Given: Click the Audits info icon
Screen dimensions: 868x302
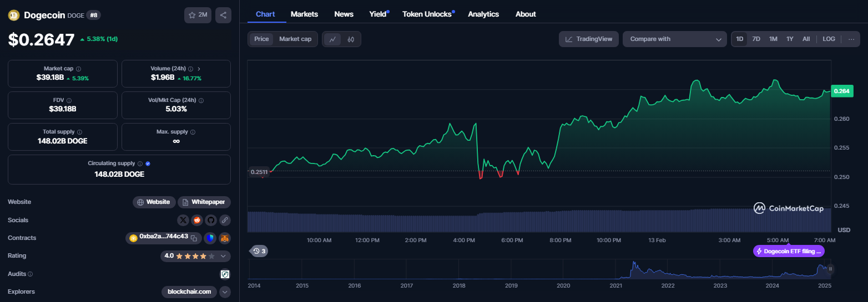Looking at the screenshot, I should pyautogui.click(x=30, y=274).
